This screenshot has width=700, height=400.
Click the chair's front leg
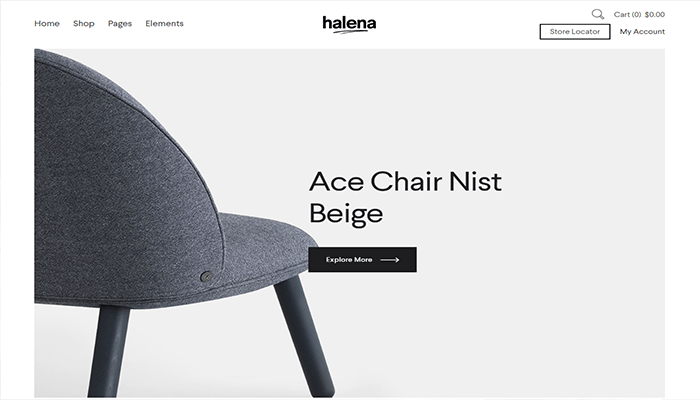click(x=304, y=335)
